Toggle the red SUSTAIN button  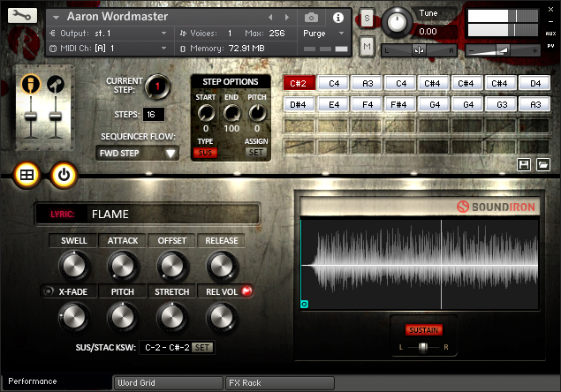point(423,330)
